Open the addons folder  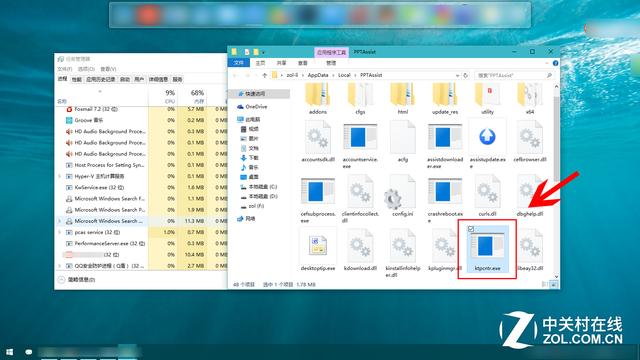(x=318, y=96)
